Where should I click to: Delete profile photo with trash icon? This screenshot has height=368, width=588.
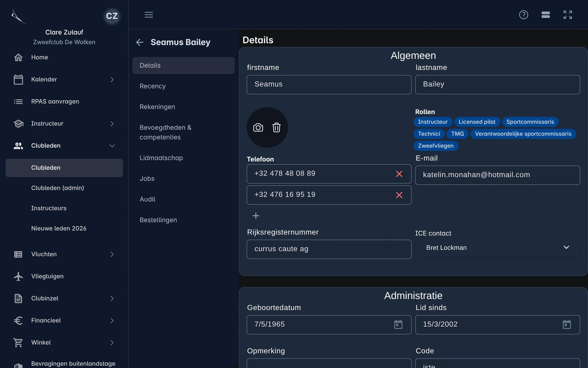(x=276, y=127)
